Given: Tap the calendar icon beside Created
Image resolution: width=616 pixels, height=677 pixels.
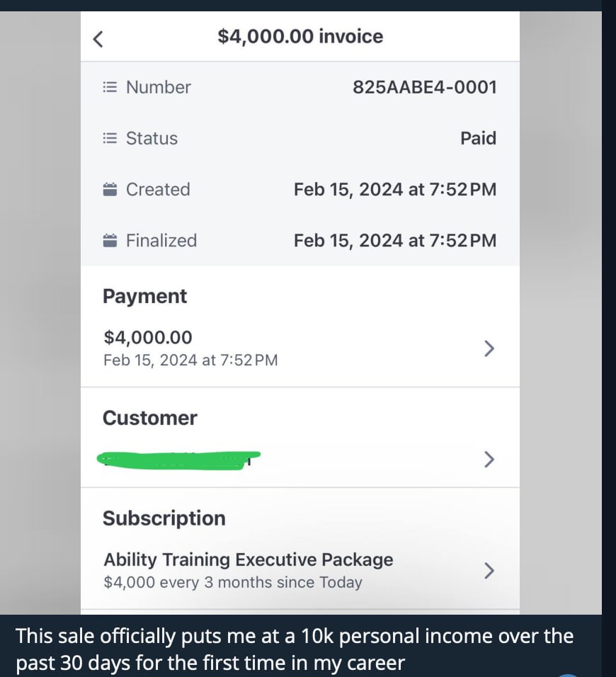Looking at the screenshot, I should (110, 190).
